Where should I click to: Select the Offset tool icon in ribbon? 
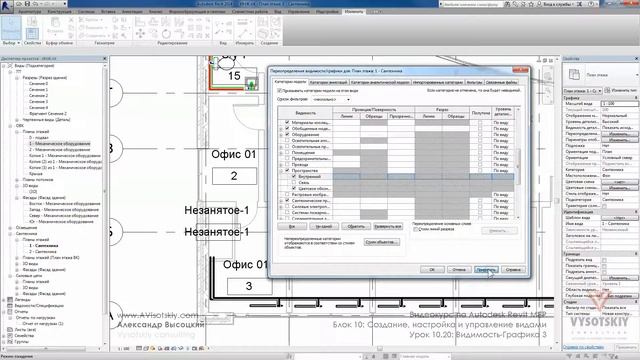153,22
